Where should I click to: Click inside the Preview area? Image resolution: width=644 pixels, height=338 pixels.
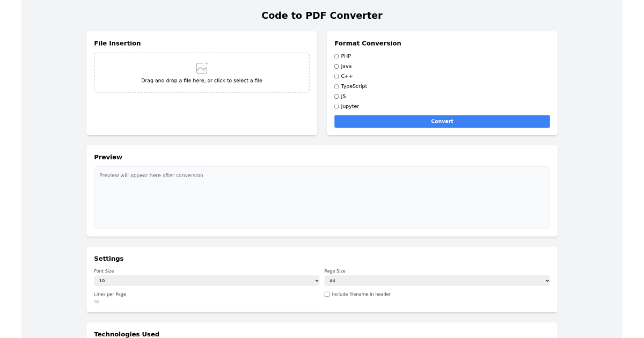click(322, 197)
